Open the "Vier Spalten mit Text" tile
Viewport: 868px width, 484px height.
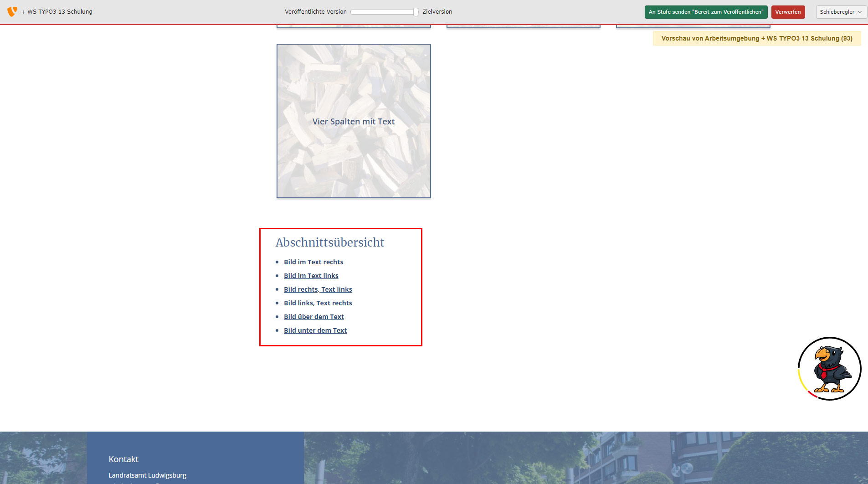coord(354,121)
